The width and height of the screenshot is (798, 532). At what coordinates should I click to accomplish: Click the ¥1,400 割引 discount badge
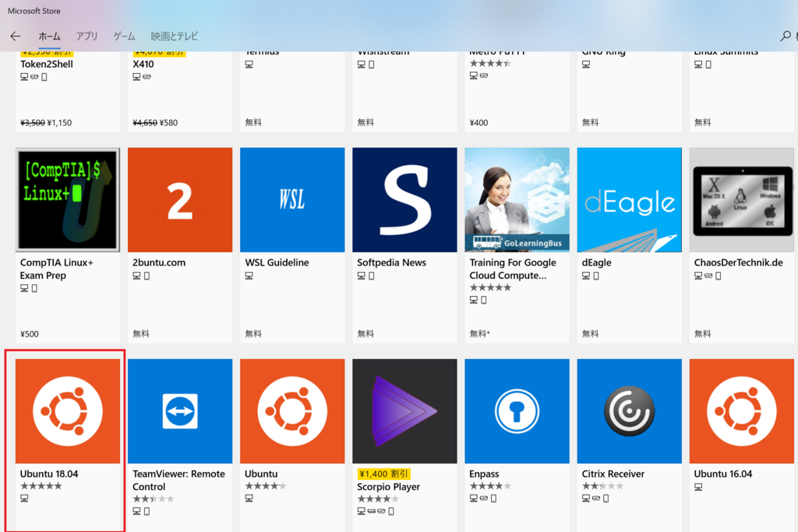(383, 474)
